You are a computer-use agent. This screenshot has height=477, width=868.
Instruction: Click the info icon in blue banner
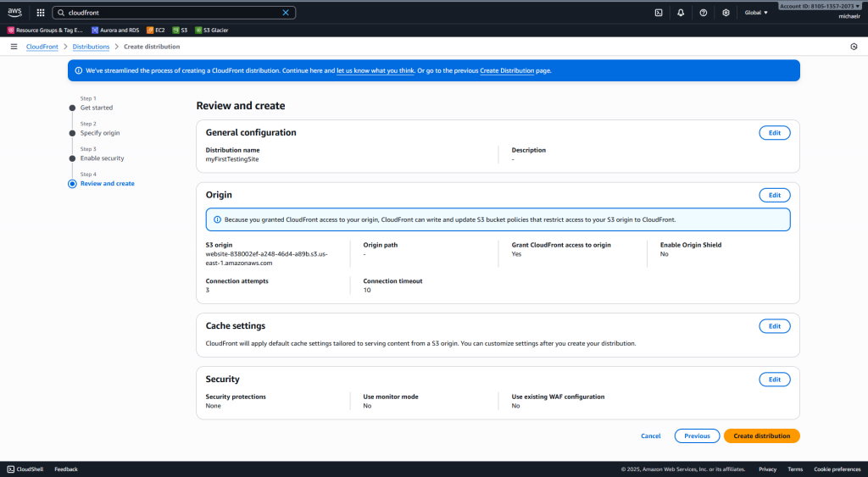coord(79,70)
